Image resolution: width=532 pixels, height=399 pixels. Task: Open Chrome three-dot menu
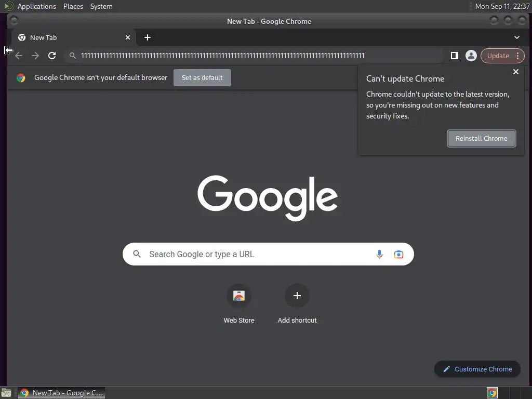(x=518, y=56)
